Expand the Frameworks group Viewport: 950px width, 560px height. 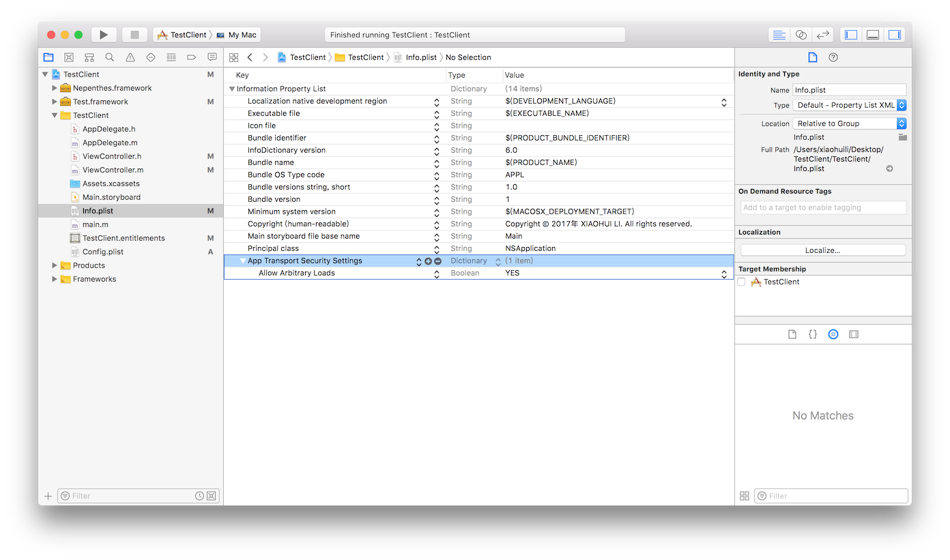coord(55,279)
